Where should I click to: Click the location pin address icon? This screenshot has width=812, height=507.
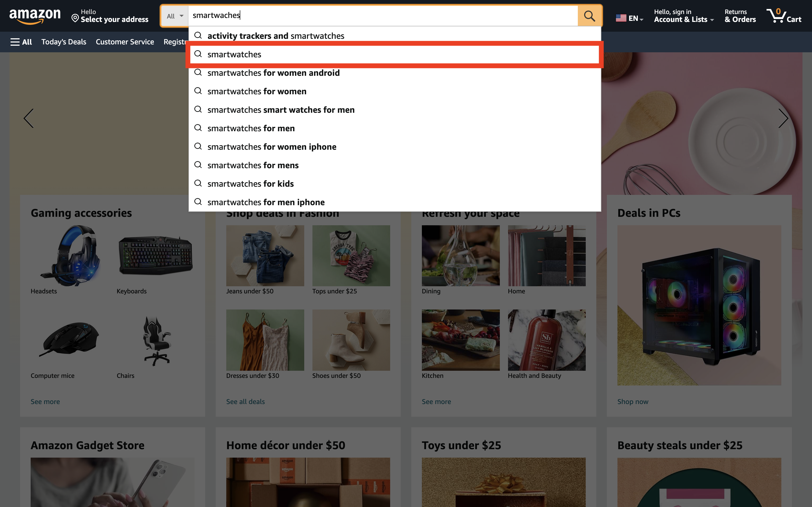click(75, 18)
